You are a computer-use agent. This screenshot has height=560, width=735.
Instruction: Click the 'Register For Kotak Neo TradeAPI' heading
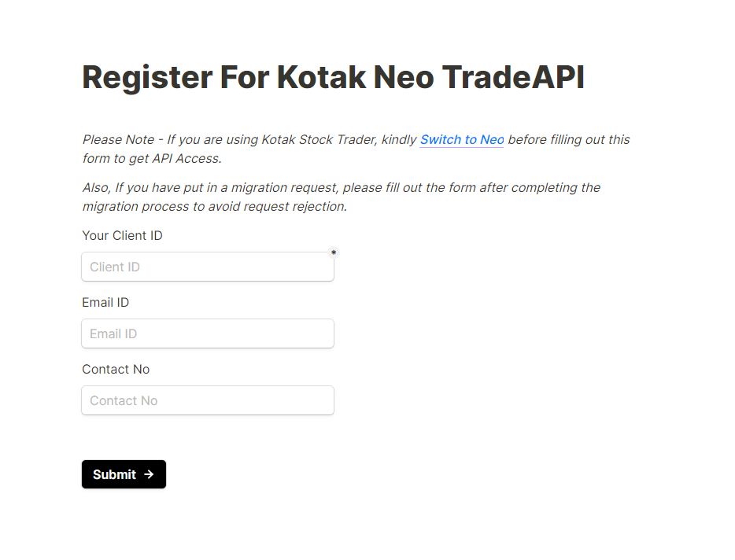pos(334,77)
